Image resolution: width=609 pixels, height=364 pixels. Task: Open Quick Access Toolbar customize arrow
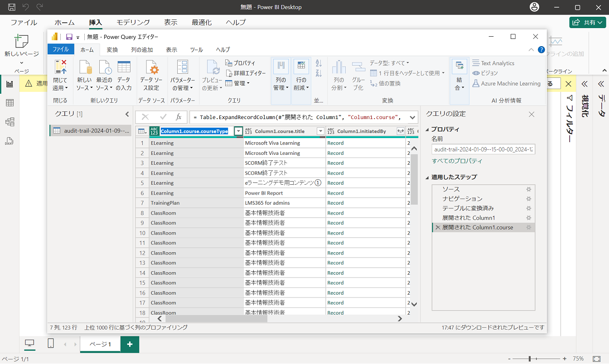(x=78, y=37)
